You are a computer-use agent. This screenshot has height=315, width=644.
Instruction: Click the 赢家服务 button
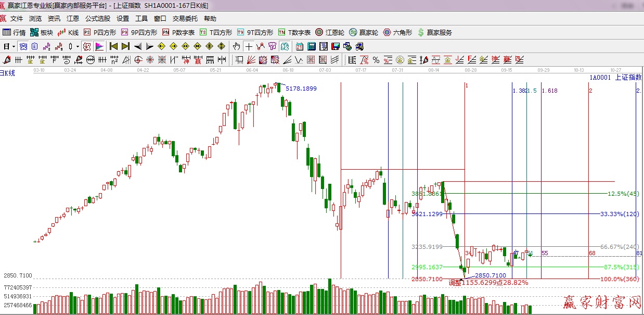point(434,32)
